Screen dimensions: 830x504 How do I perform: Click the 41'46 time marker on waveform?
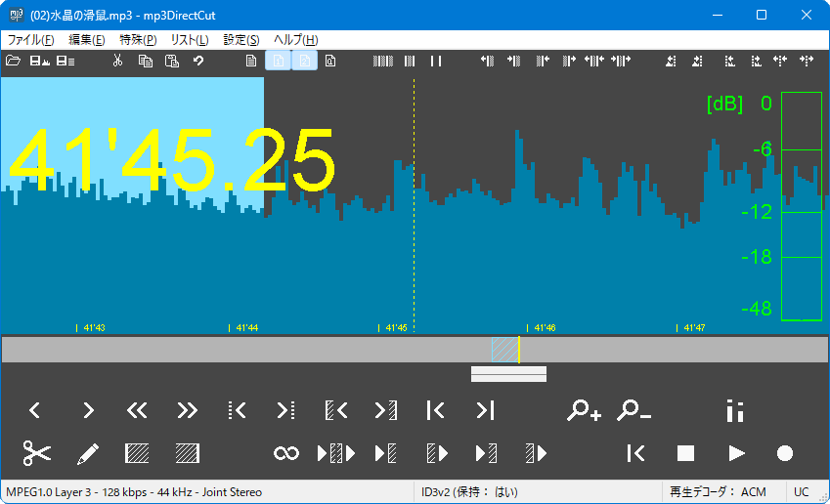[541, 328]
